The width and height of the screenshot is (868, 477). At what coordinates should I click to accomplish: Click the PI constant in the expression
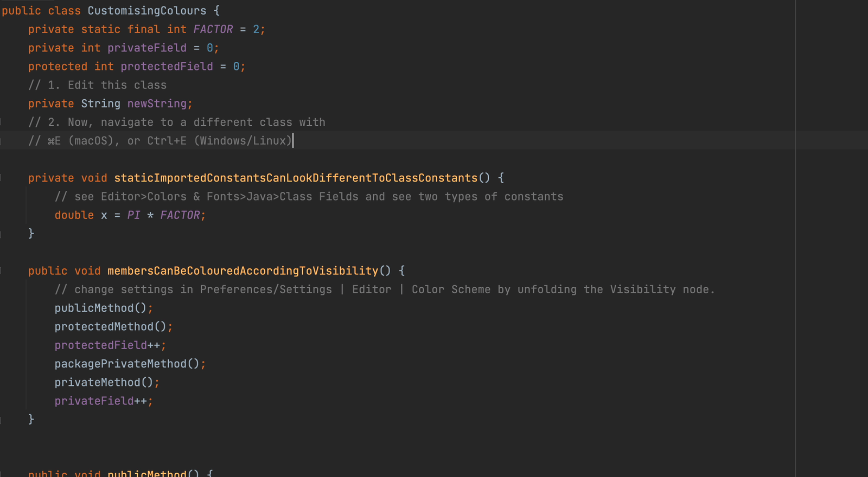tap(133, 215)
